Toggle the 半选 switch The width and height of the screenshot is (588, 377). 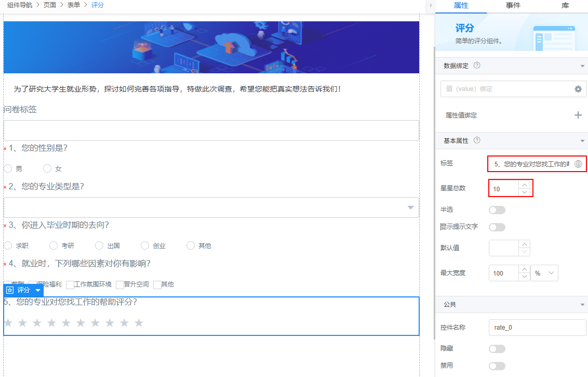pyautogui.click(x=497, y=210)
